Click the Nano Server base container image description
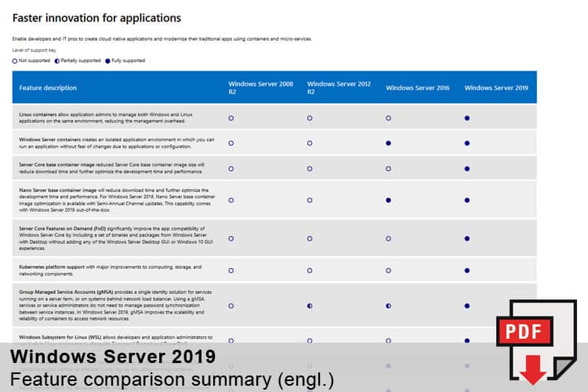Image resolution: width=588 pixels, height=392 pixels. click(x=117, y=200)
